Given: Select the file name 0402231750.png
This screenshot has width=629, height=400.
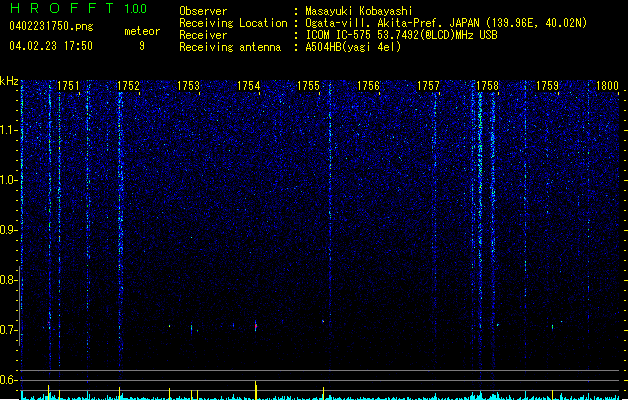Looking at the screenshot, I should point(51,26).
